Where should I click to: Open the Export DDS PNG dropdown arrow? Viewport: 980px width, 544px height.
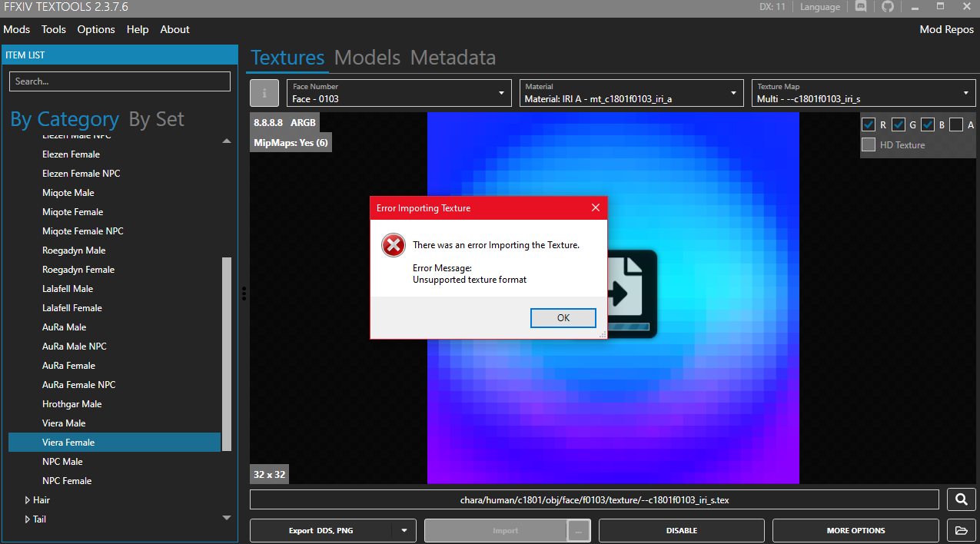(403, 530)
